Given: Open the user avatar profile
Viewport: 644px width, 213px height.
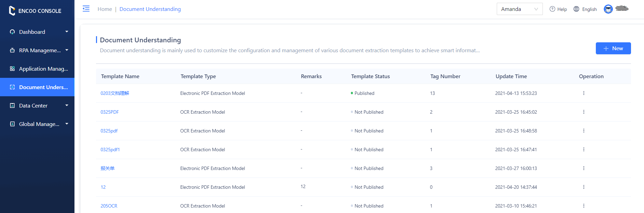Looking at the screenshot, I should (x=608, y=9).
